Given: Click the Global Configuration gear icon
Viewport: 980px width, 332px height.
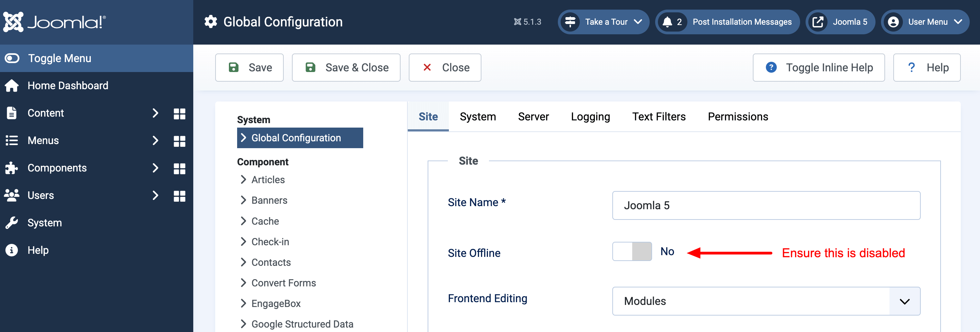Looking at the screenshot, I should [211, 22].
